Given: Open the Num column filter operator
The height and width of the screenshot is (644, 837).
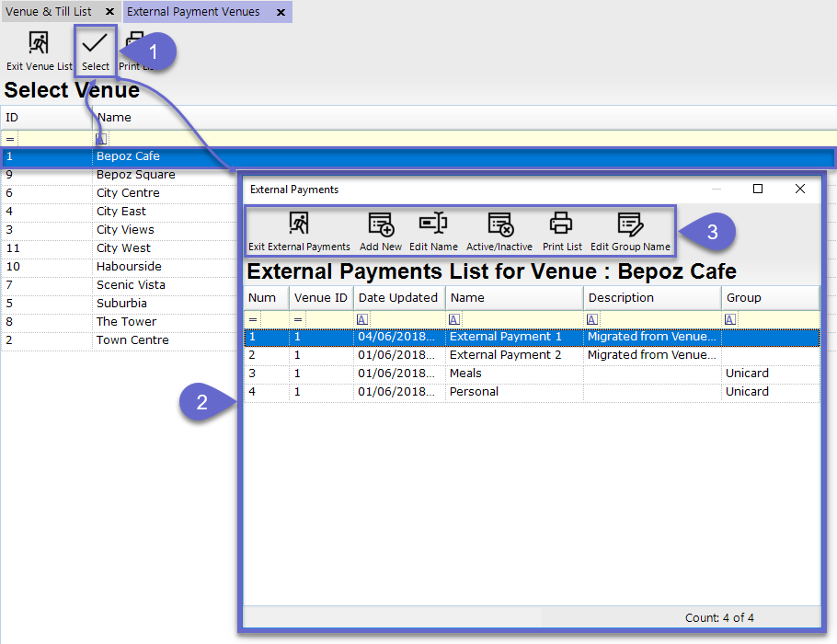Looking at the screenshot, I should [x=254, y=319].
